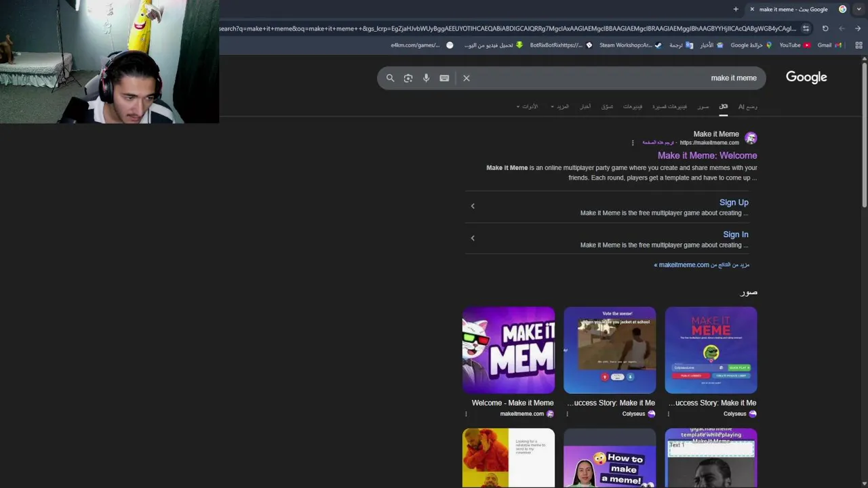The width and height of the screenshot is (868, 488).
Task: Open Make it Meme: Welcome result link
Action: pyautogui.click(x=707, y=155)
